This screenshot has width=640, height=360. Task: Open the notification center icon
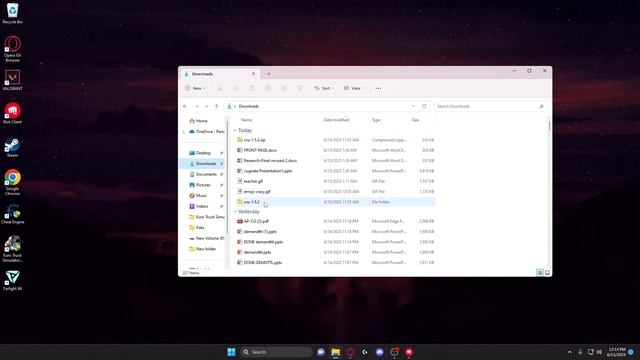631,352
